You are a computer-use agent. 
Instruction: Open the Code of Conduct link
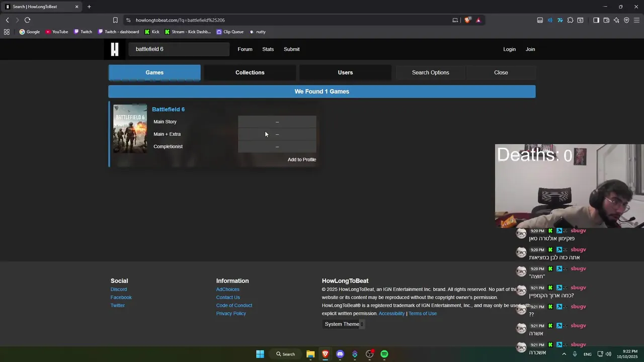pyautogui.click(x=234, y=306)
